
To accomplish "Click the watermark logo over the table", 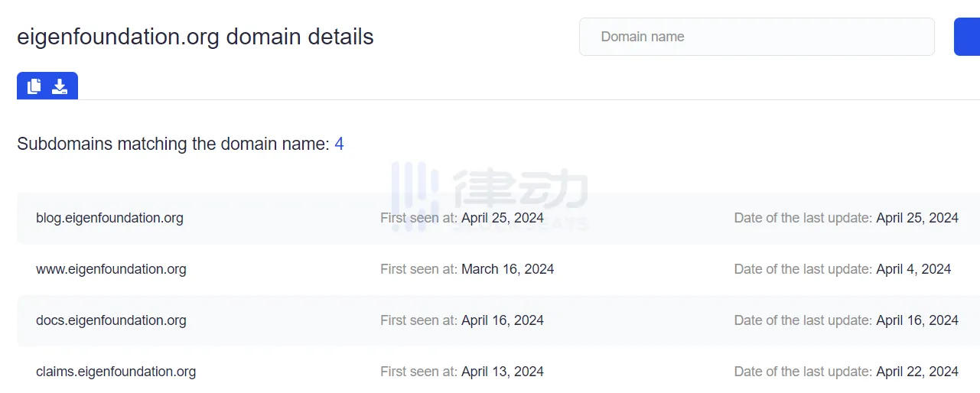I will click(x=490, y=195).
